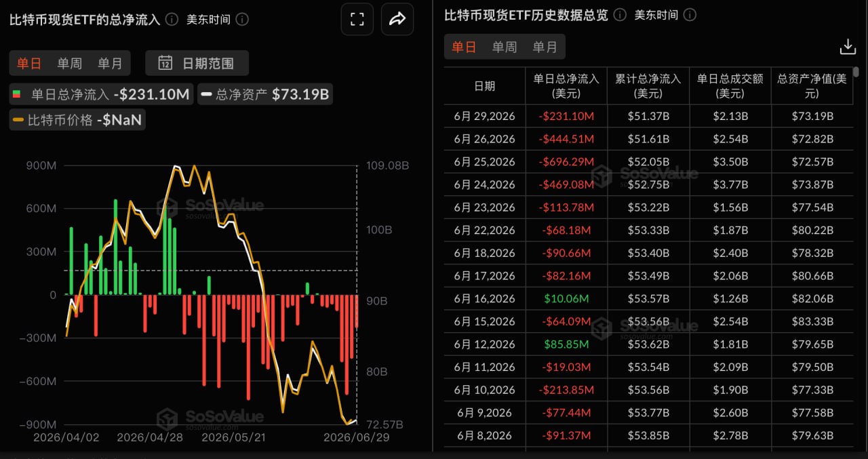Click the 2026/05/21 date on chart axis
The height and width of the screenshot is (459, 868).
click(x=233, y=437)
